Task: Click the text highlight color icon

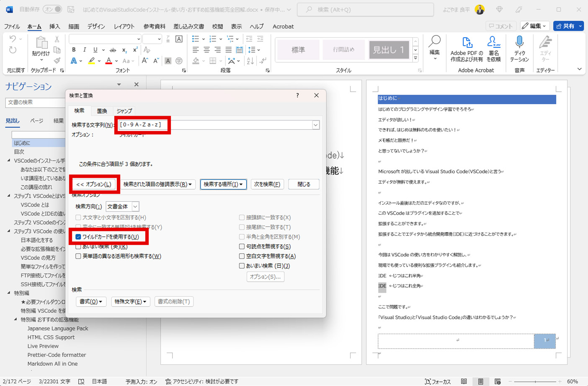Action: 91,61
